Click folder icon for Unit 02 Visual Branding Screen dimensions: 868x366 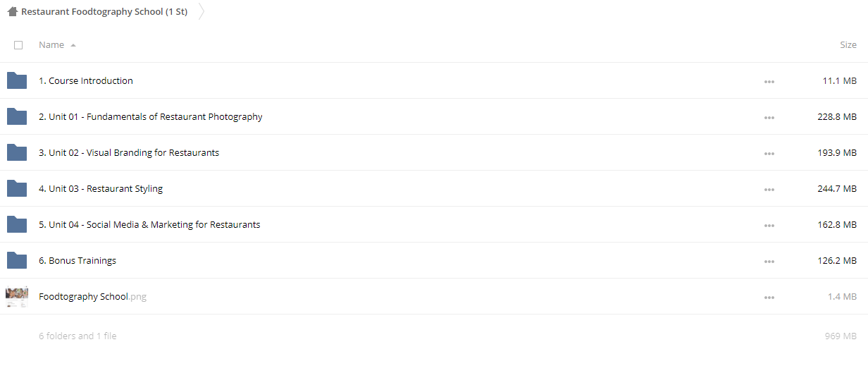click(17, 152)
